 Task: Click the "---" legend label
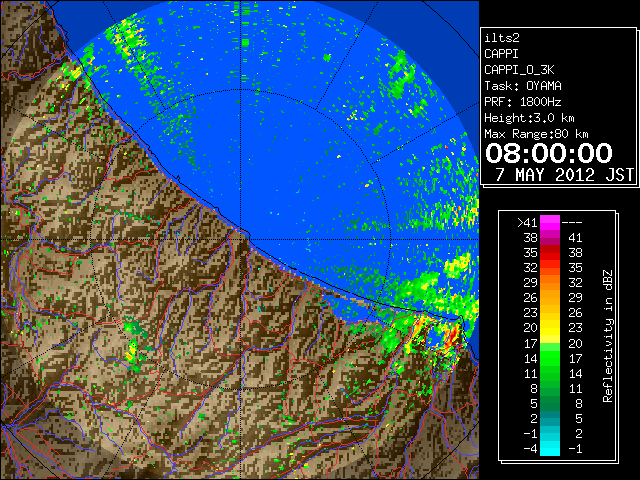click(x=572, y=223)
